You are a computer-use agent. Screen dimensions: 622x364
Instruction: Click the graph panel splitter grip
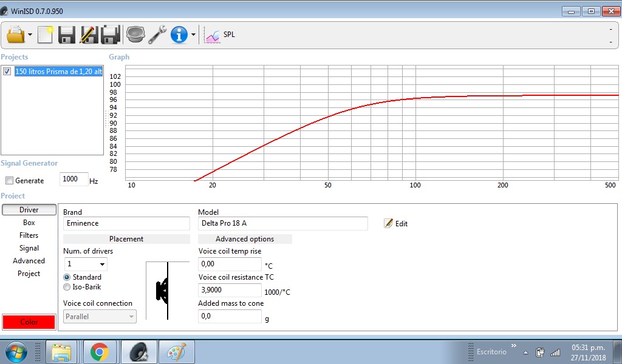pos(106,119)
